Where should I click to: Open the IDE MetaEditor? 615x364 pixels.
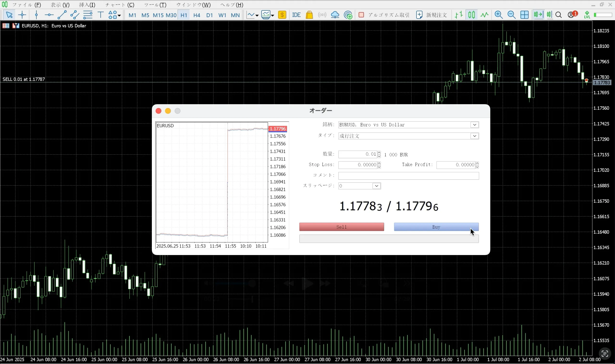coord(296,15)
